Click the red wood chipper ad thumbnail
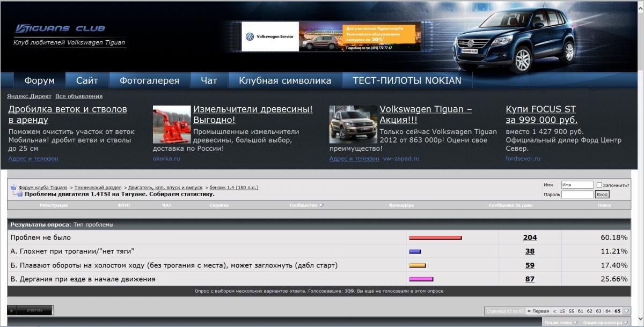644x327 pixels. point(171,124)
